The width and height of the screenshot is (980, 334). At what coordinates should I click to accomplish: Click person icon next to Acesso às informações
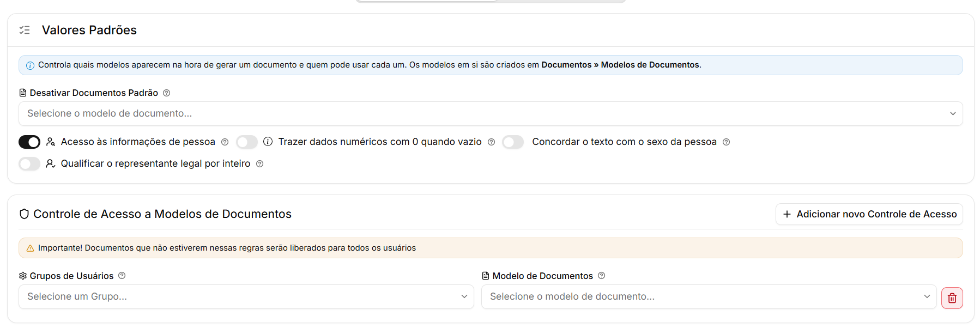tap(51, 142)
